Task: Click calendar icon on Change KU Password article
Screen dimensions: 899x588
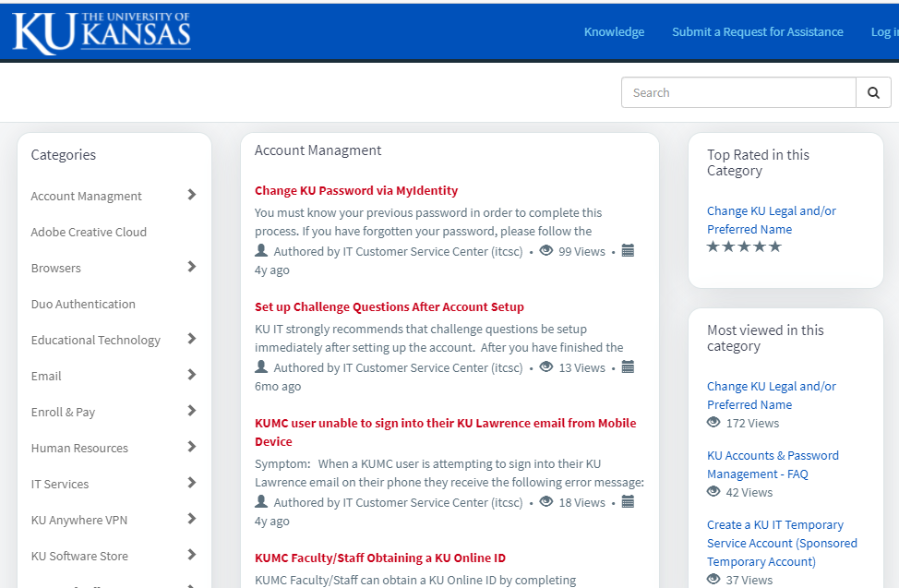Action: [x=628, y=251]
